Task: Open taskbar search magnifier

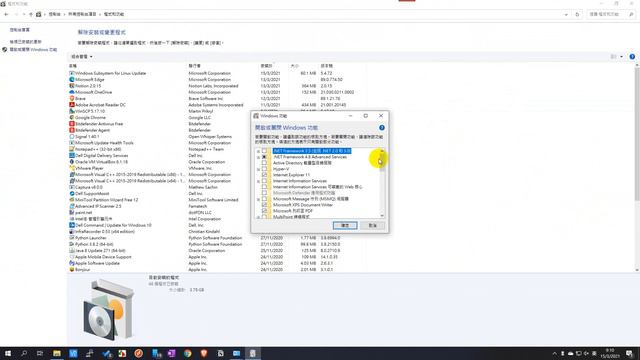Action: pos(24,353)
